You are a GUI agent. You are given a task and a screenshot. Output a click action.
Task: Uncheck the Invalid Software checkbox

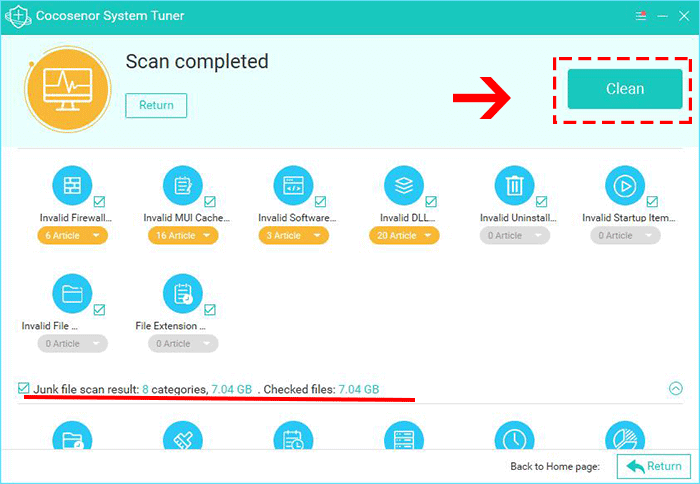321,201
